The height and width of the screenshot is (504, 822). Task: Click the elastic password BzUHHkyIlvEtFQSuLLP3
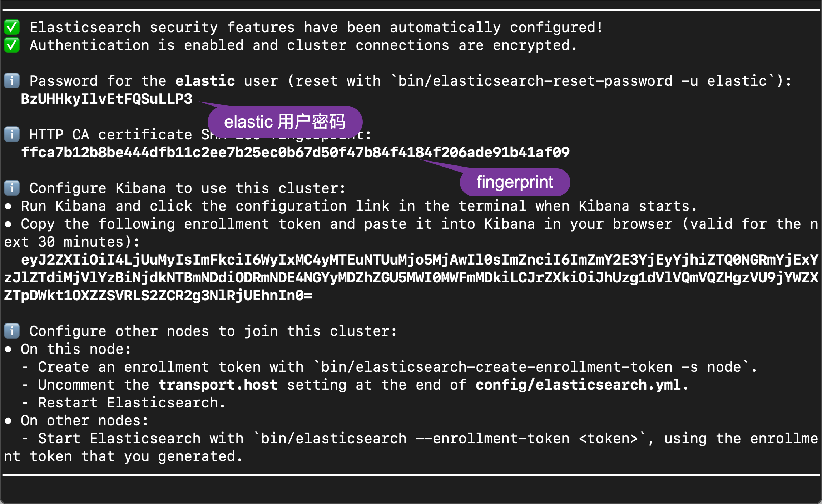(107, 99)
